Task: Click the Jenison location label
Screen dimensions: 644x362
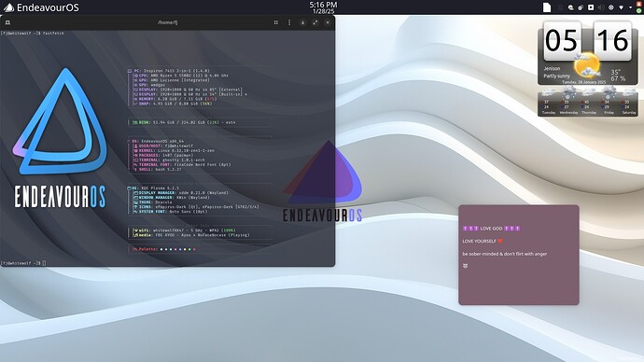Action: 552,68
